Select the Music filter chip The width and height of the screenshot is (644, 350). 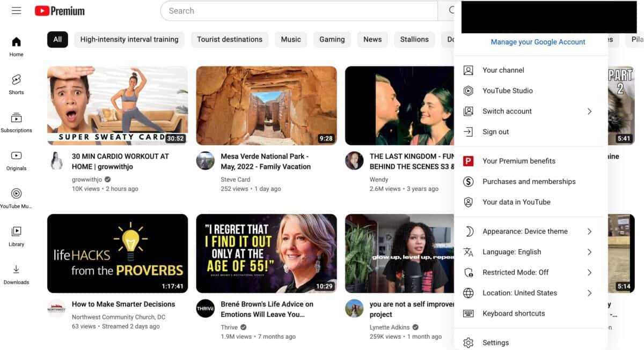[x=291, y=39]
